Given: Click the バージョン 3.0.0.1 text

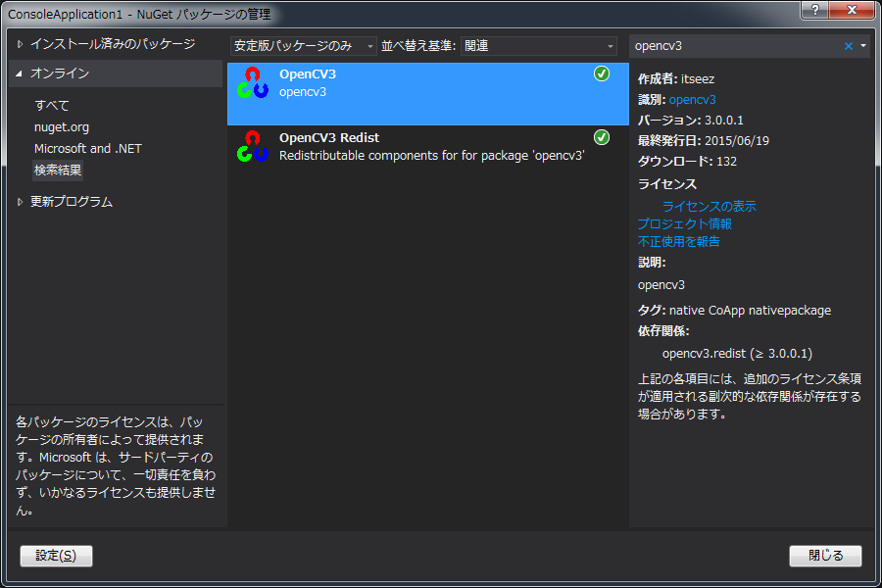Looking at the screenshot, I should pos(690,121).
